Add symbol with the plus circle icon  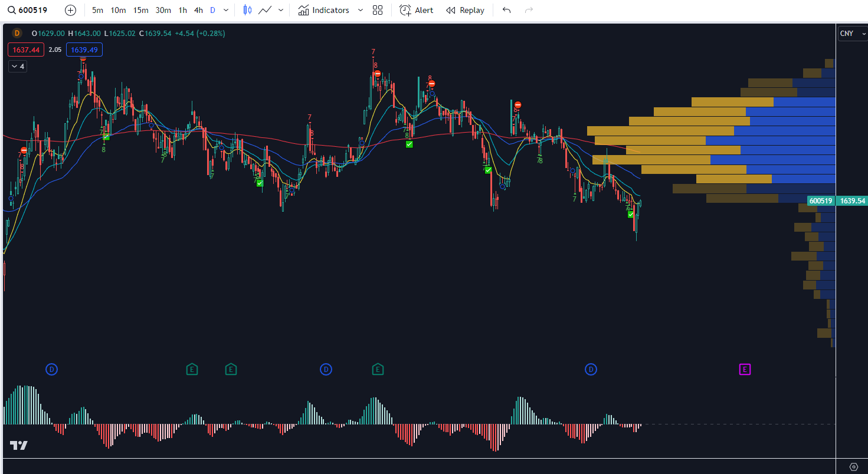click(70, 10)
